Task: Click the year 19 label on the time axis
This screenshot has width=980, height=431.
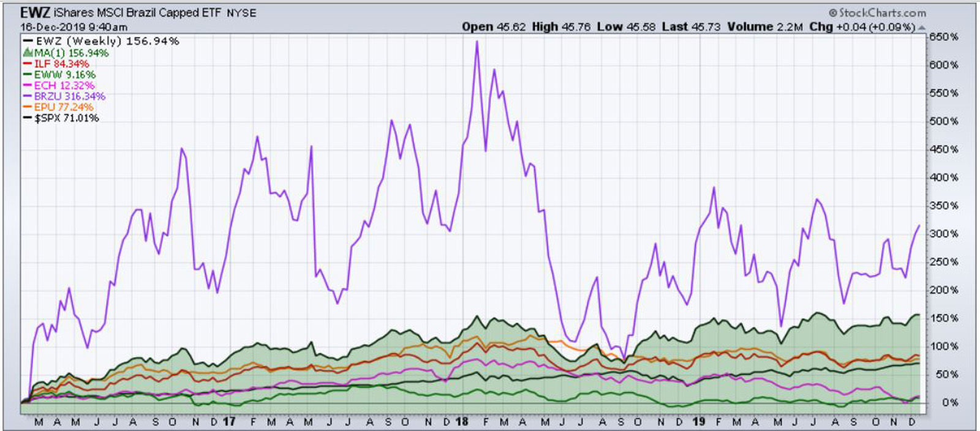Action: (x=699, y=422)
